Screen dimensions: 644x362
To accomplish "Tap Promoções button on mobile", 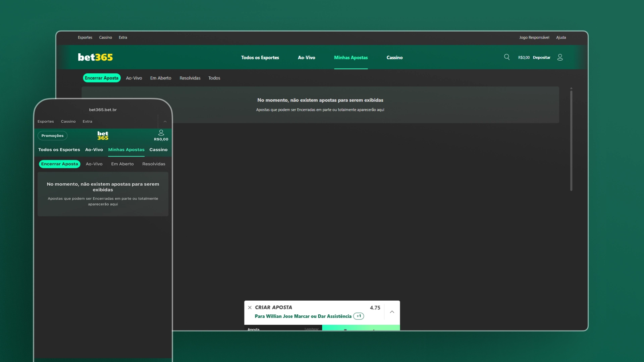I will pos(52,136).
